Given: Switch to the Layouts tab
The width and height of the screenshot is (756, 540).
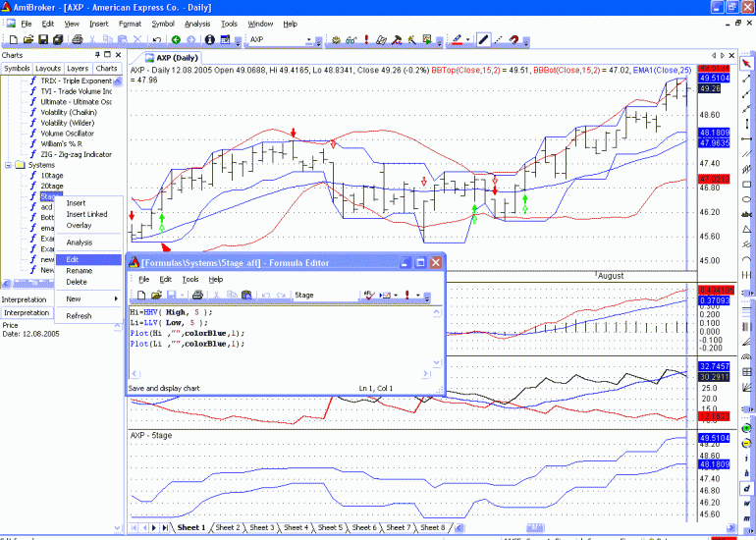Looking at the screenshot, I should 48,69.
